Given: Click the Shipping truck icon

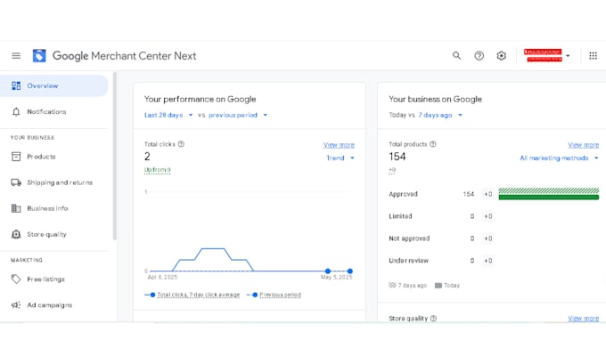Looking at the screenshot, I should click(16, 182).
